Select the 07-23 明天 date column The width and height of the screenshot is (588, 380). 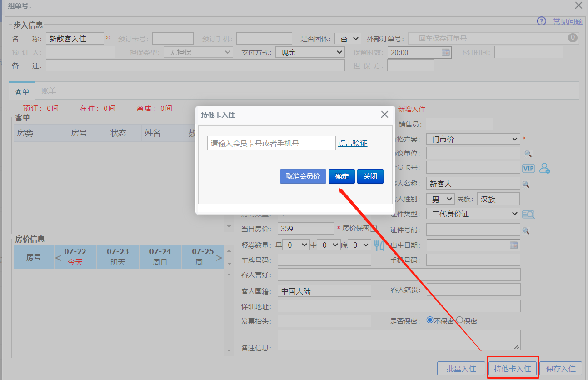[x=118, y=257]
